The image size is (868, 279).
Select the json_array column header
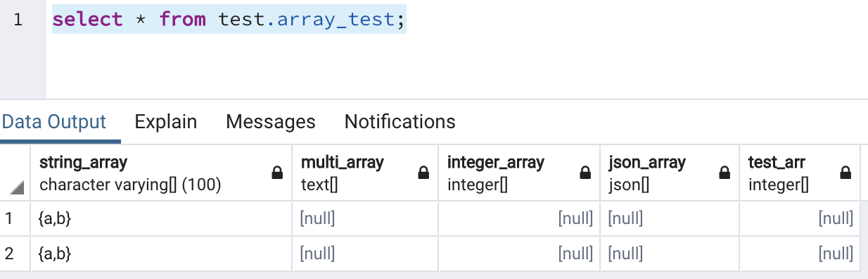(670, 173)
